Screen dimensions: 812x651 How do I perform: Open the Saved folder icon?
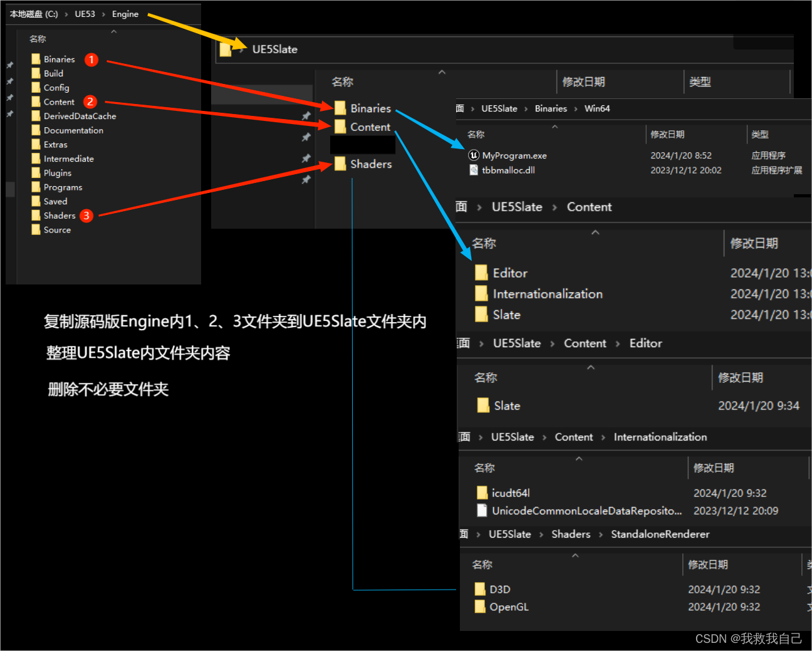(x=36, y=201)
